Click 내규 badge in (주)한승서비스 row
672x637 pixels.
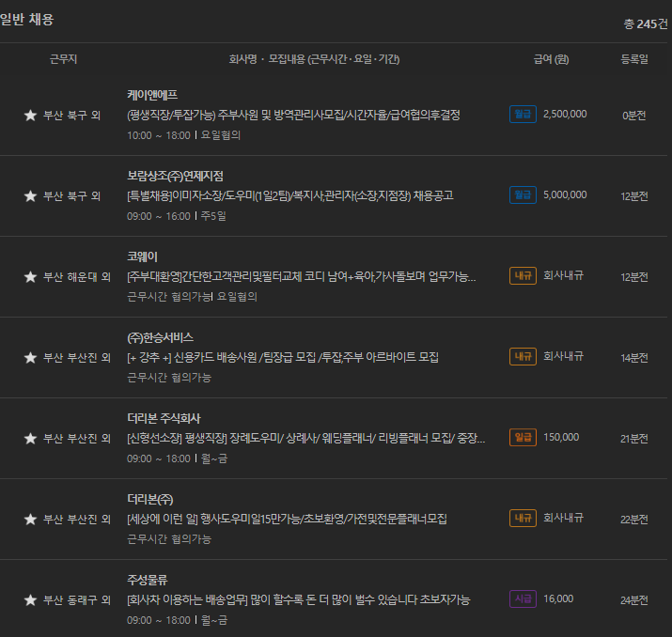tap(523, 356)
